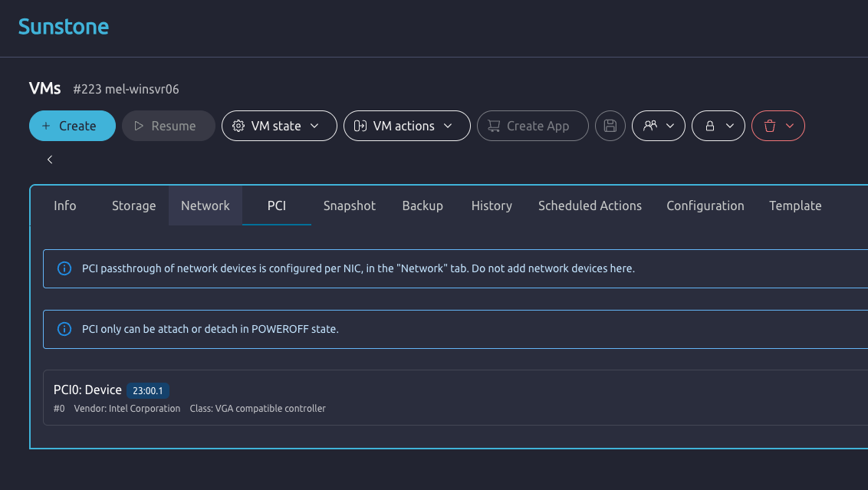Open the red trash delete dropdown
868x490 pixels.
778,126
